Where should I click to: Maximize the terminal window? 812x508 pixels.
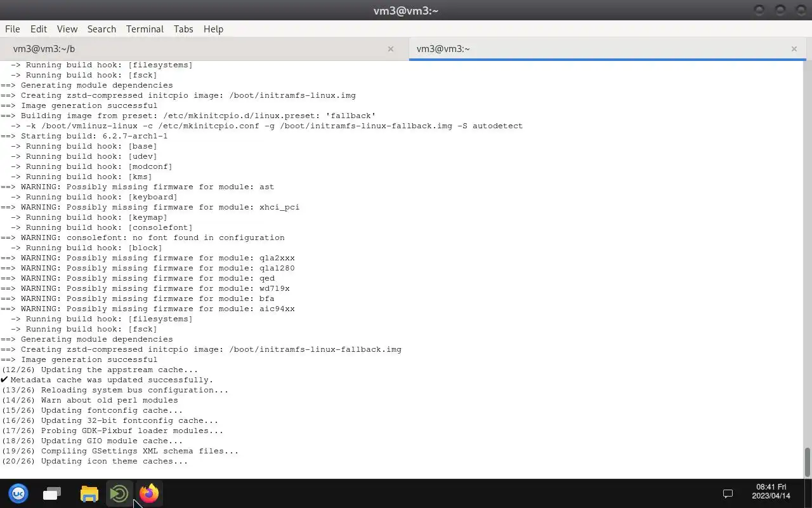click(x=780, y=10)
